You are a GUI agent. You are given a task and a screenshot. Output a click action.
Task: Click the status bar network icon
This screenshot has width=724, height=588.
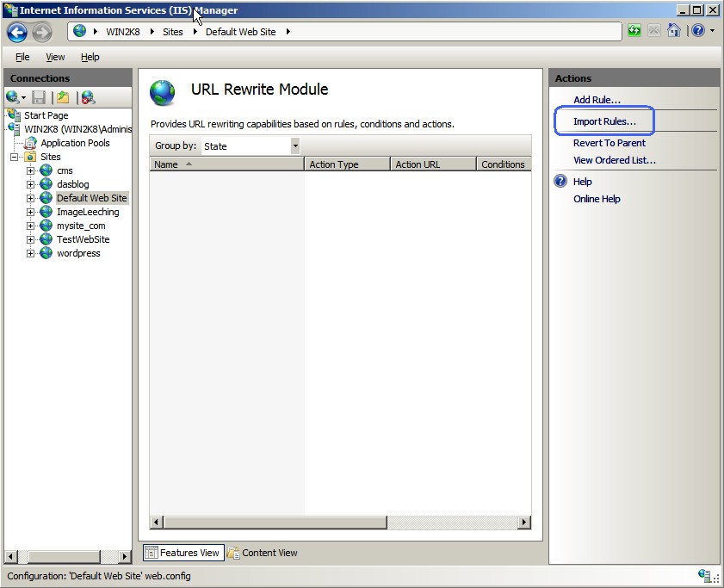coord(704,576)
